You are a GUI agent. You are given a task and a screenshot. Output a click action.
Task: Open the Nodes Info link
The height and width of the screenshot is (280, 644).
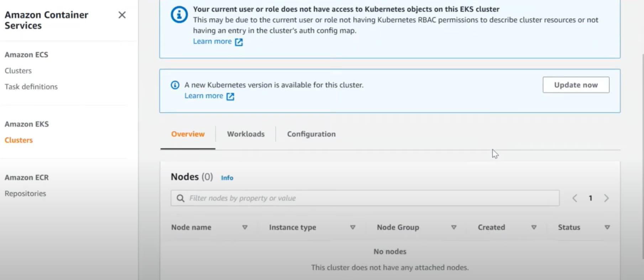click(x=227, y=178)
